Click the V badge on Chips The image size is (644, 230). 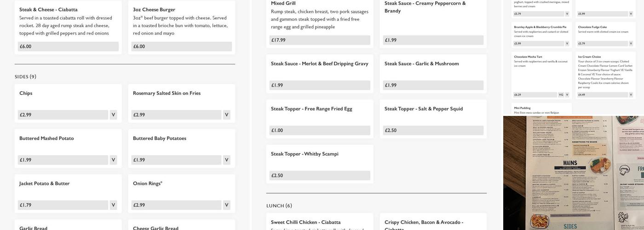[113, 115]
